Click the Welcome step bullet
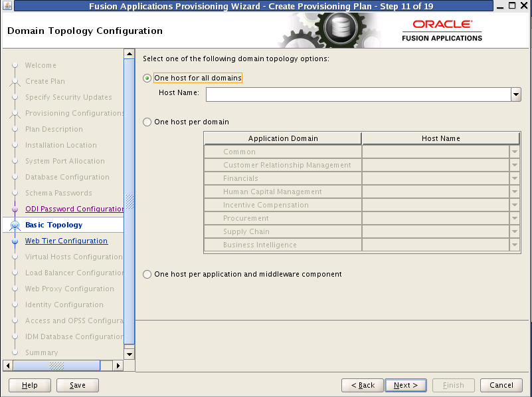This screenshot has width=532, height=397. (15, 65)
